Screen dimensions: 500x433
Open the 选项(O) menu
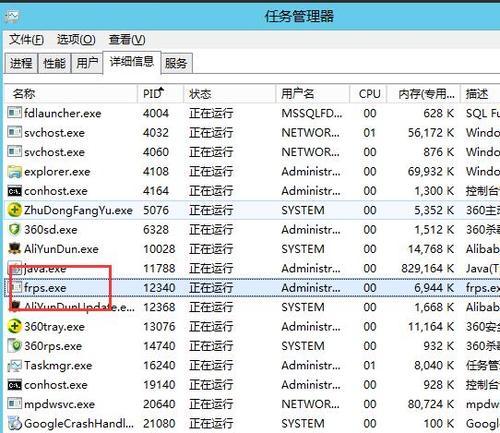76,40
